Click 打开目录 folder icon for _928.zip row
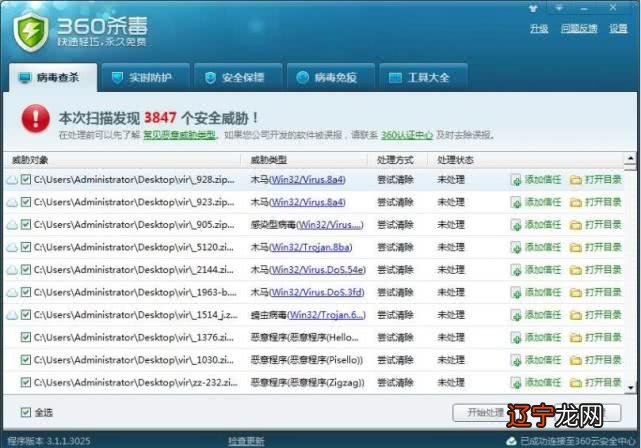The height and width of the screenshot is (448, 641). (576, 180)
